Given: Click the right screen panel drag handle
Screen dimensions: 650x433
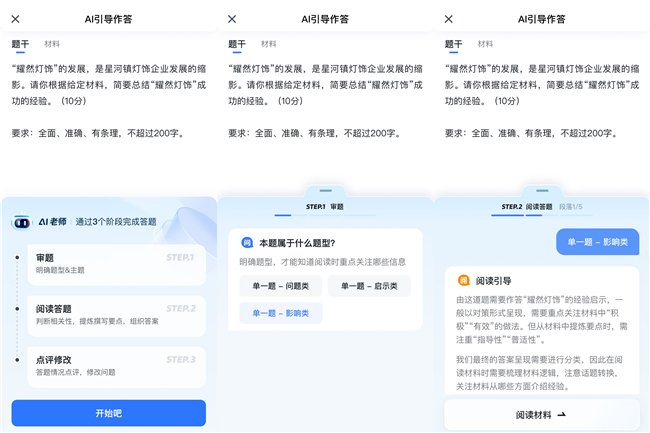Looking at the screenshot, I should pyautogui.click(x=542, y=191).
